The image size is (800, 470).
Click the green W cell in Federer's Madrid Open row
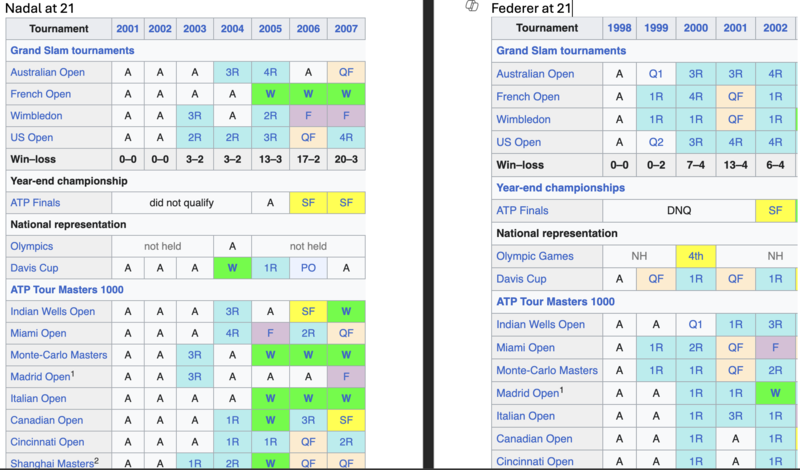tap(775, 393)
